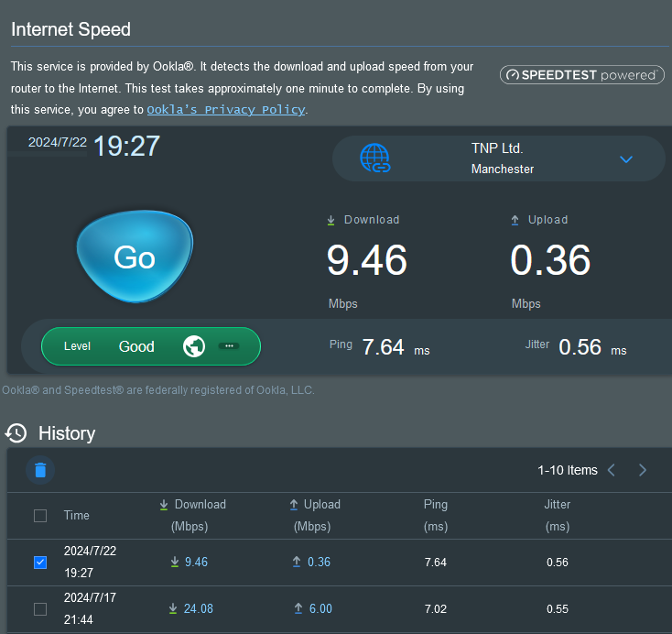Uncheck the 2024/7/22 19:27 history row
The image size is (672, 634).
(x=40, y=563)
